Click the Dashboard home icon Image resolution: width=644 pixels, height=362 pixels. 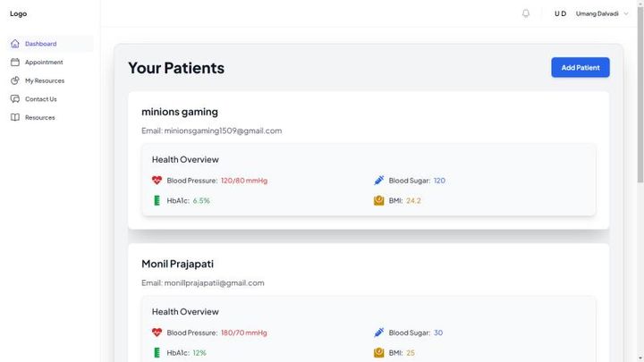(x=15, y=44)
